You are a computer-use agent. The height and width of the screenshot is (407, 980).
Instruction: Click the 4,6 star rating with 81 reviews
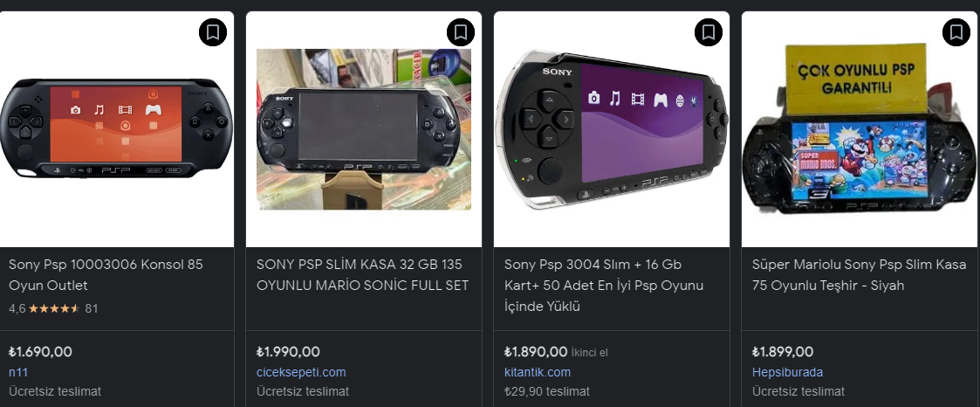(52, 308)
